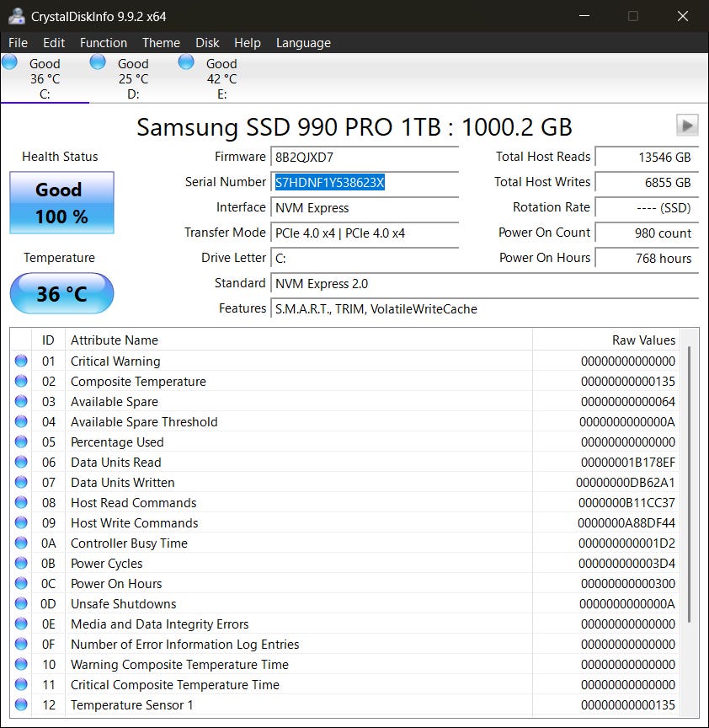Click the 36 °C temperature button
Screen dimensions: 709x728
coord(61,293)
